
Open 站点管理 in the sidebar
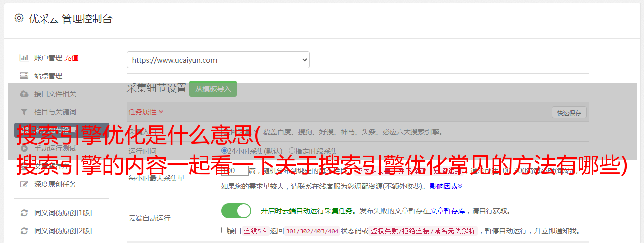[48, 76]
